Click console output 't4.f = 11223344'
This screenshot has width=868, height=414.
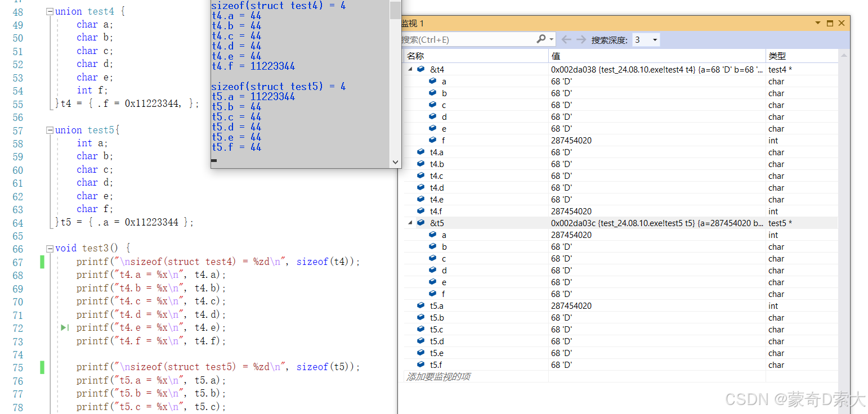click(x=253, y=66)
